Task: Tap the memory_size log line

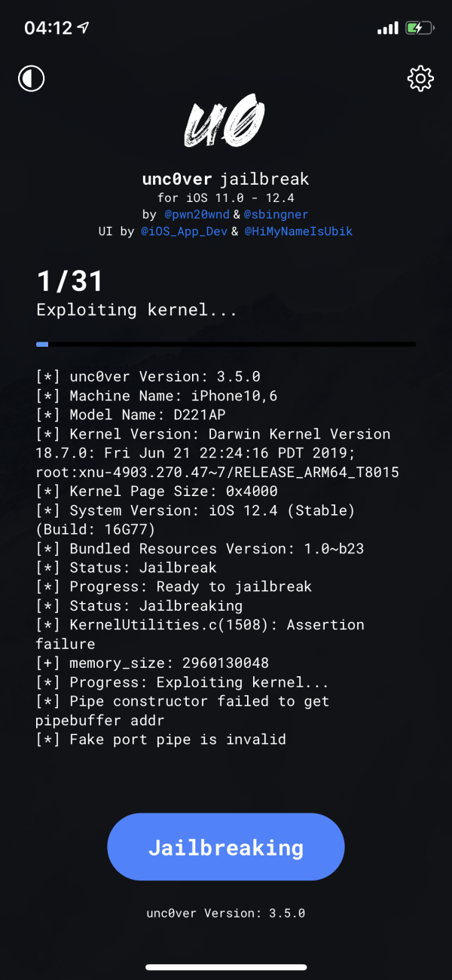Action: click(x=152, y=663)
